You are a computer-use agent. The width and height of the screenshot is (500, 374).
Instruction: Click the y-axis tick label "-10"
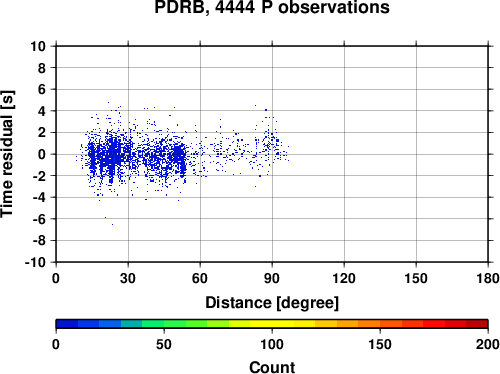(x=36, y=263)
